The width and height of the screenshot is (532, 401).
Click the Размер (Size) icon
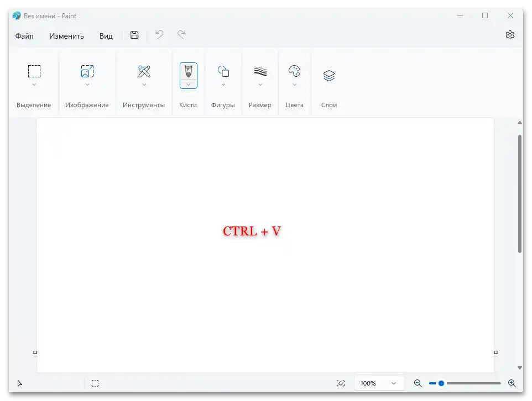pyautogui.click(x=260, y=71)
